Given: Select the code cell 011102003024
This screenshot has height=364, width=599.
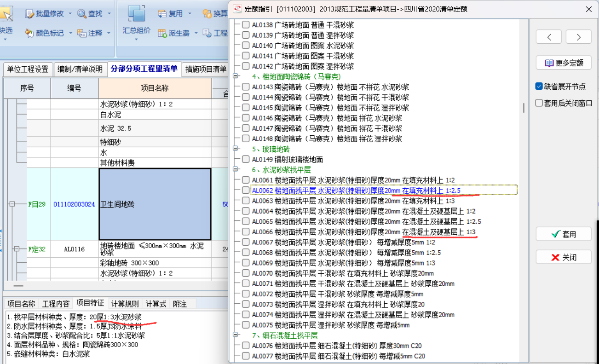Looking at the screenshot, I should click(x=75, y=204).
